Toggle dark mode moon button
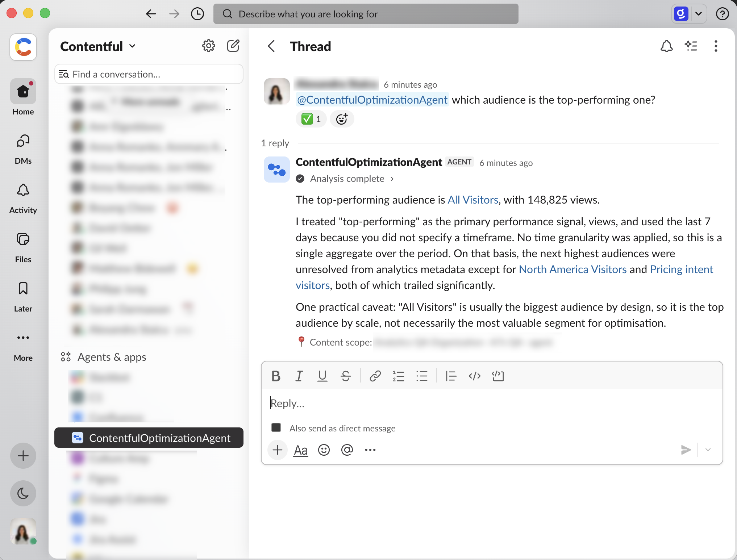 [x=23, y=493]
